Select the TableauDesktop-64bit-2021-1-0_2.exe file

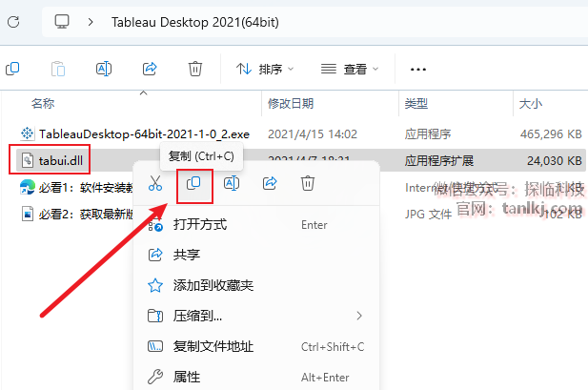[144, 134]
